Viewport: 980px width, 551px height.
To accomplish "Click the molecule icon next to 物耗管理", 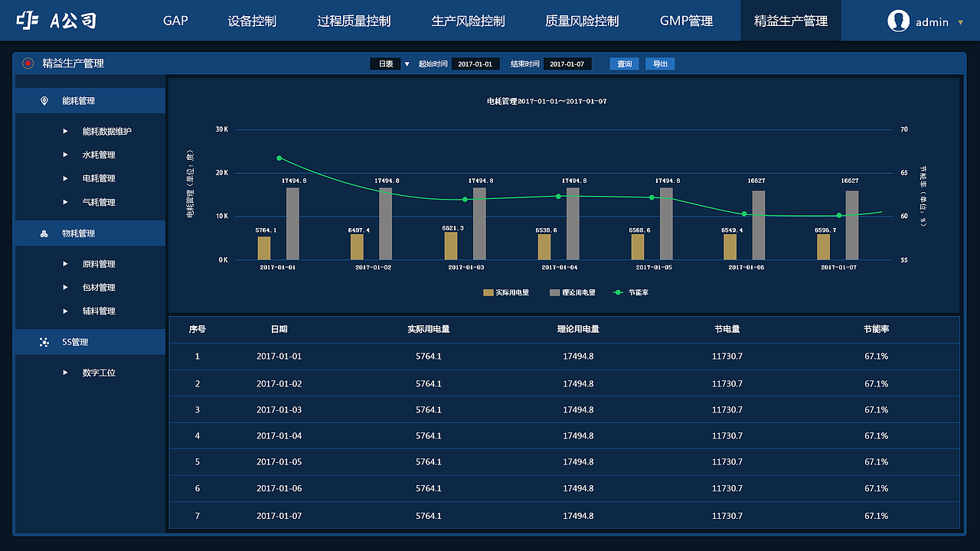I will pos(44,233).
